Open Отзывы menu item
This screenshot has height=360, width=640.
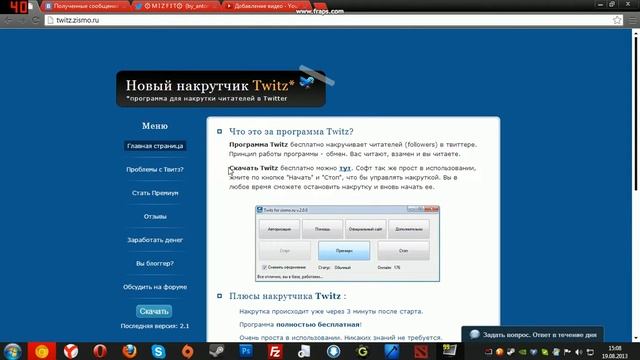155,216
